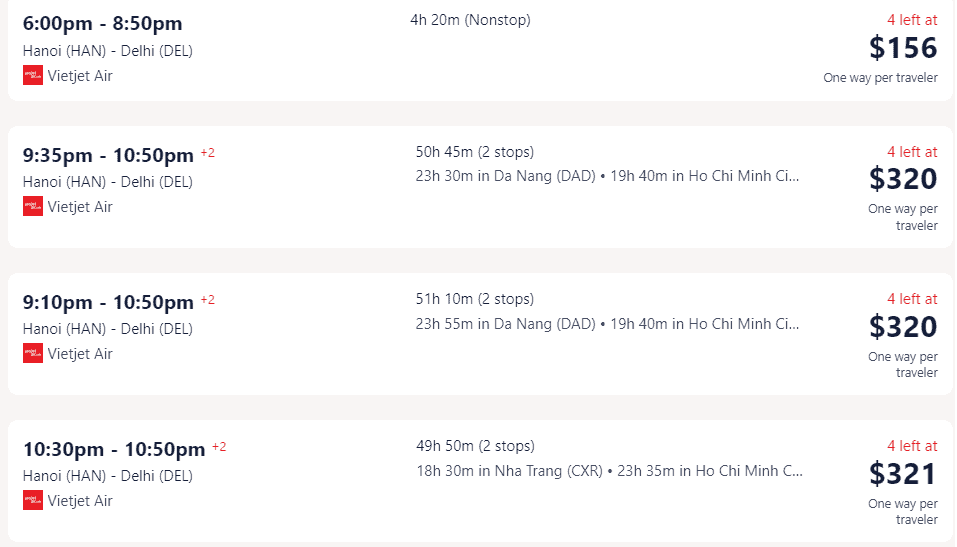Select the 9:10pm flight $320 price
Image resolution: width=957 pixels, height=547 pixels.
pyautogui.click(x=903, y=327)
